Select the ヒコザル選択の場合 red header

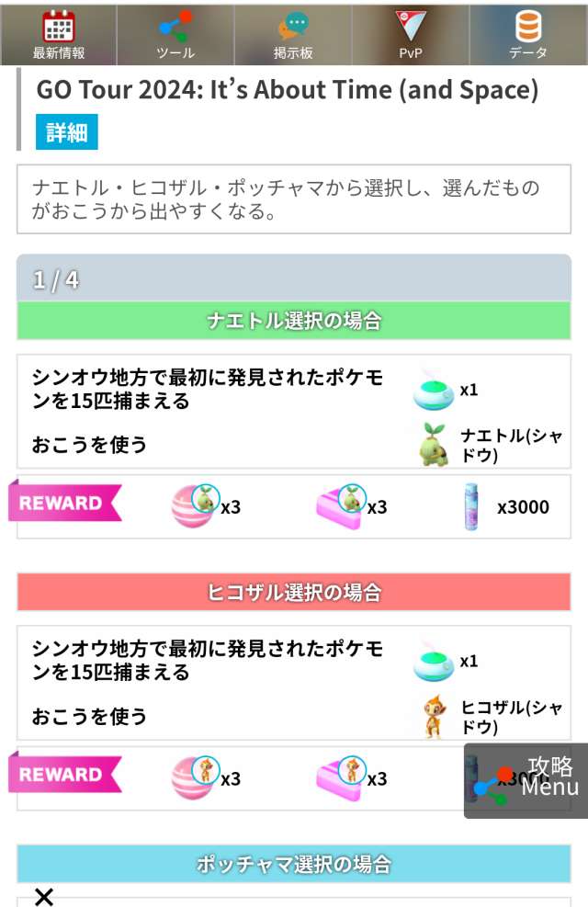coord(294,592)
